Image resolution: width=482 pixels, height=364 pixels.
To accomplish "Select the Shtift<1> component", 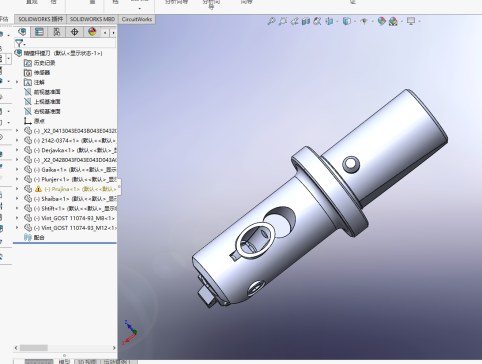I will [75, 208].
